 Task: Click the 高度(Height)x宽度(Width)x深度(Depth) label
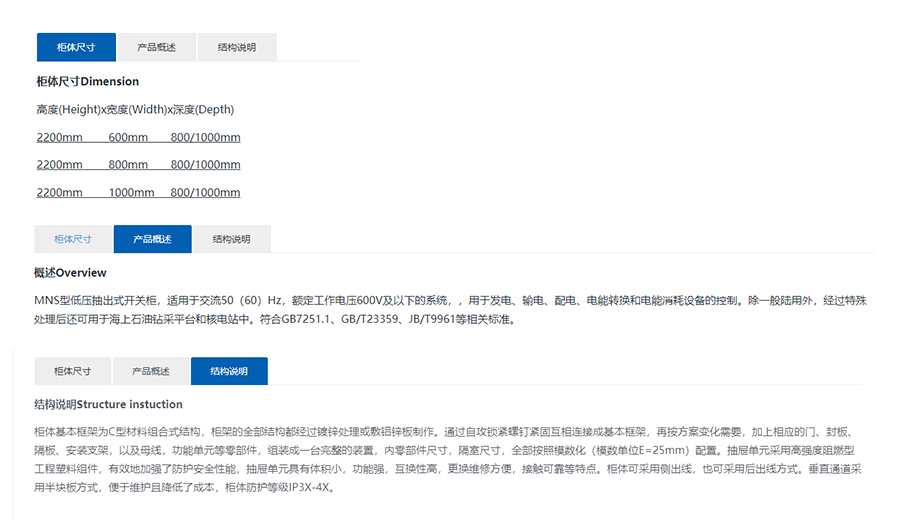click(x=135, y=109)
